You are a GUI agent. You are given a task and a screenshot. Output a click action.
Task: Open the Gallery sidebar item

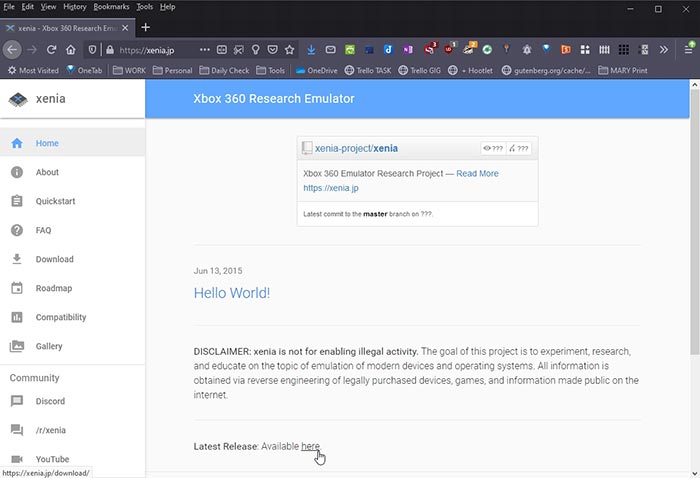tap(49, 346)
